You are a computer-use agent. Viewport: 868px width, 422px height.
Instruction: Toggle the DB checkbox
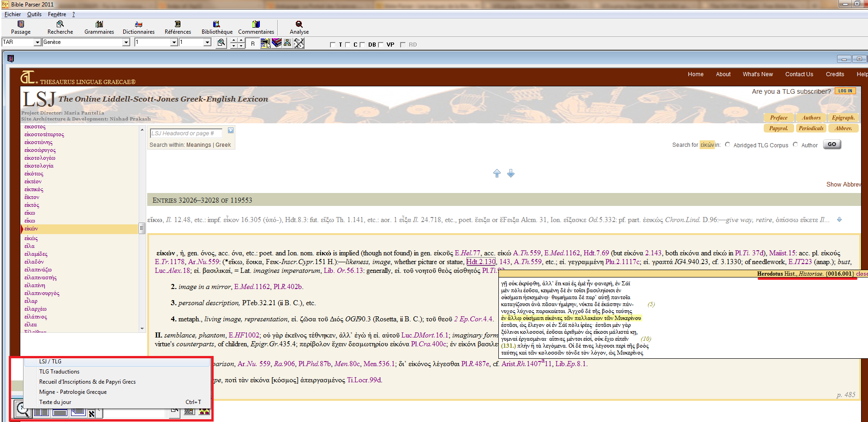(362, 45)
